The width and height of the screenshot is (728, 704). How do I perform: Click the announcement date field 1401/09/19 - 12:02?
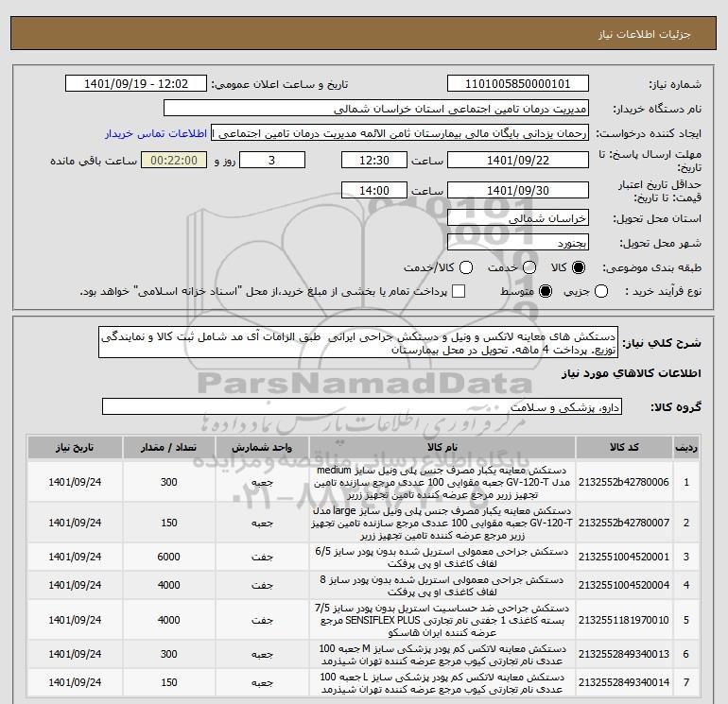pyautogui.click(x=136, y=83)
